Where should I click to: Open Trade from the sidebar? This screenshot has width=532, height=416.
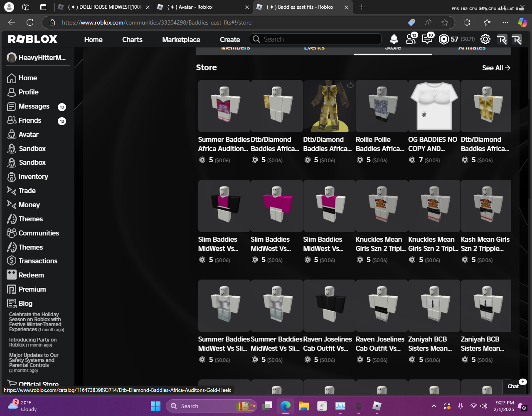click(x=27, y=191)
